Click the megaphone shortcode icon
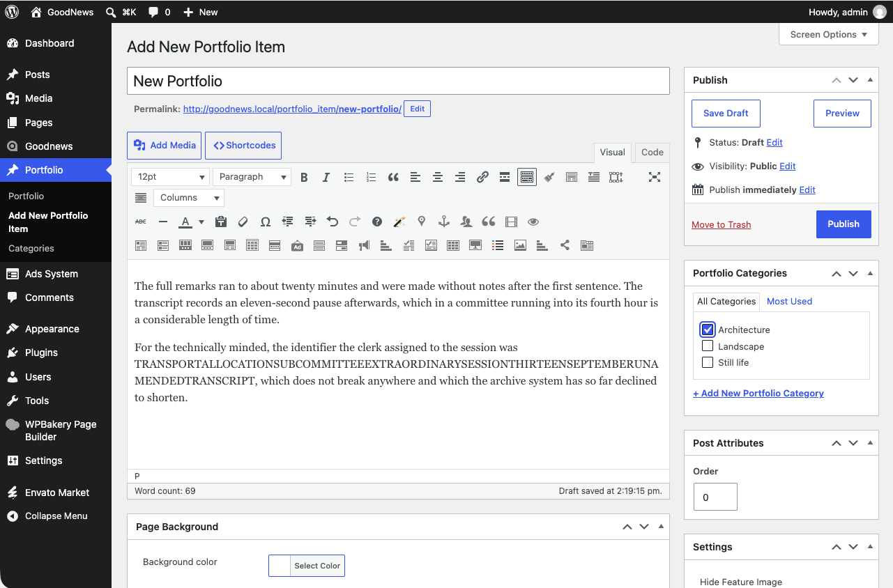Image resolution: width=893 pixels, height=588 pixels. [364, 245]
